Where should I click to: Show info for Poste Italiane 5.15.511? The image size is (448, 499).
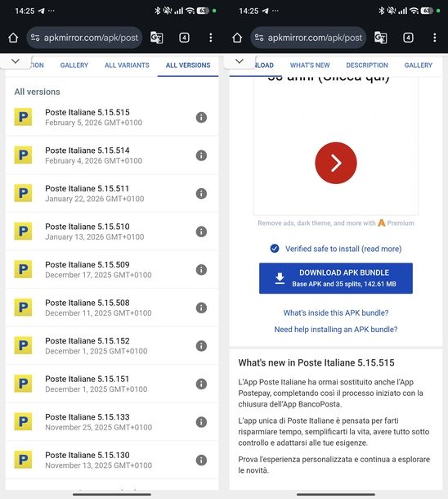click(201, 194)
